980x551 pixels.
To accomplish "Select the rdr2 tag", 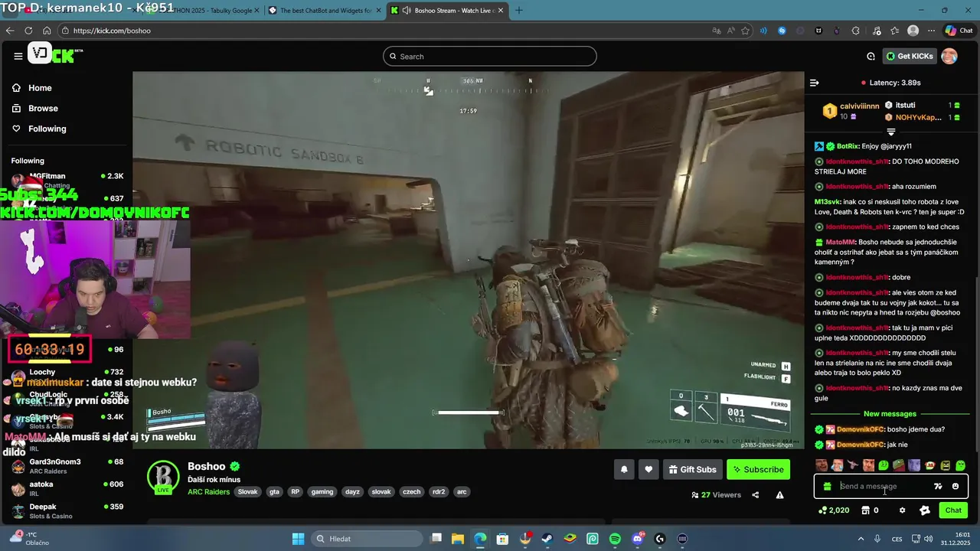I will (439, 492).
